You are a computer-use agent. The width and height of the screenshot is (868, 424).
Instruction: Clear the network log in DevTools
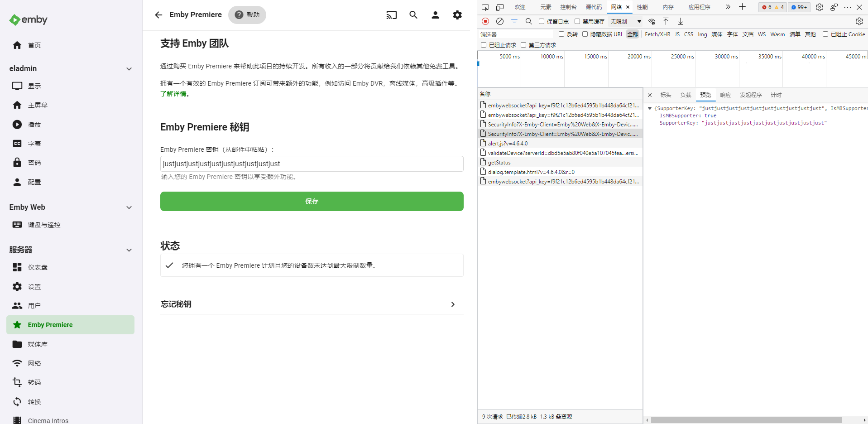click(x=500, y=21)
